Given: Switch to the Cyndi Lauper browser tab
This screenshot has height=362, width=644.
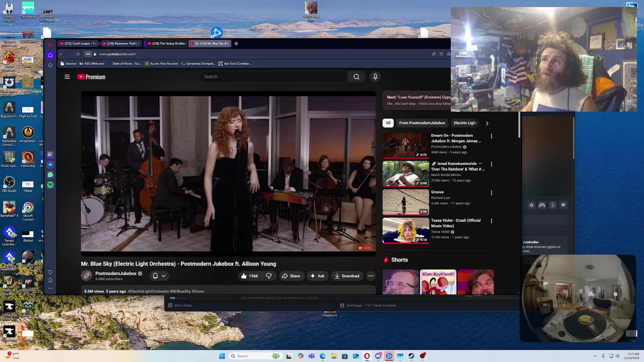Looking at the screenshot, I should coord(77,43).
